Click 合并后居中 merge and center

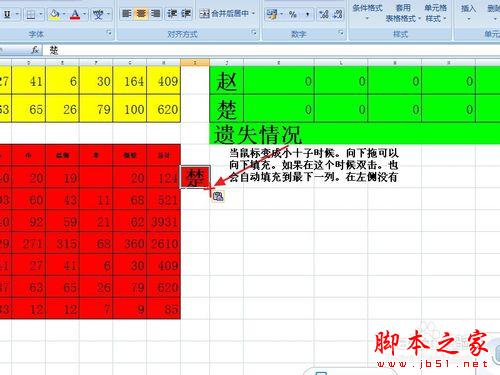(224, 14)
